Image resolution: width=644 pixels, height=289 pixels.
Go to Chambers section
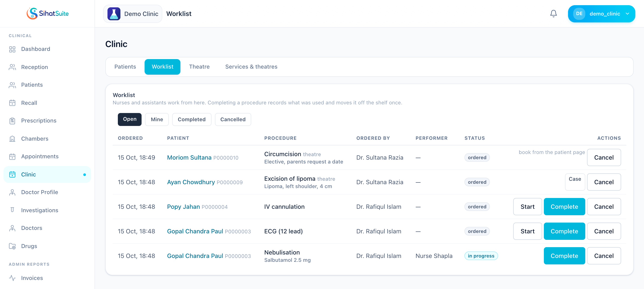point(47,139)
